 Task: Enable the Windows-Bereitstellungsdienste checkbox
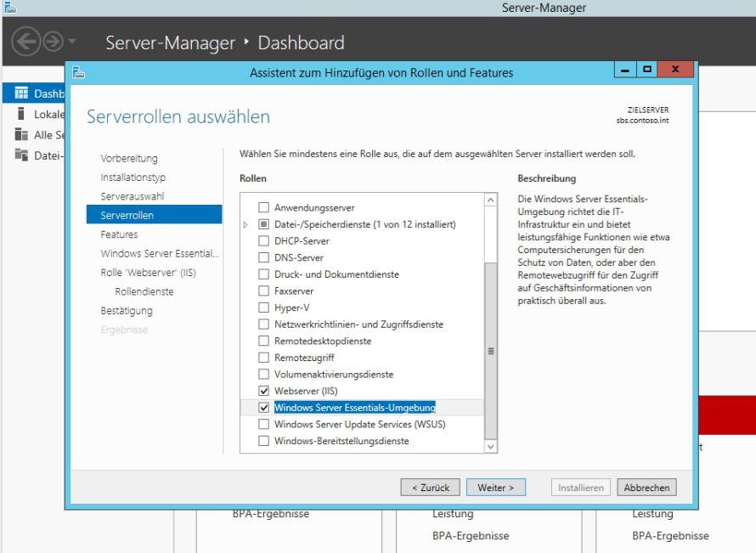click(x=263, y=441)
